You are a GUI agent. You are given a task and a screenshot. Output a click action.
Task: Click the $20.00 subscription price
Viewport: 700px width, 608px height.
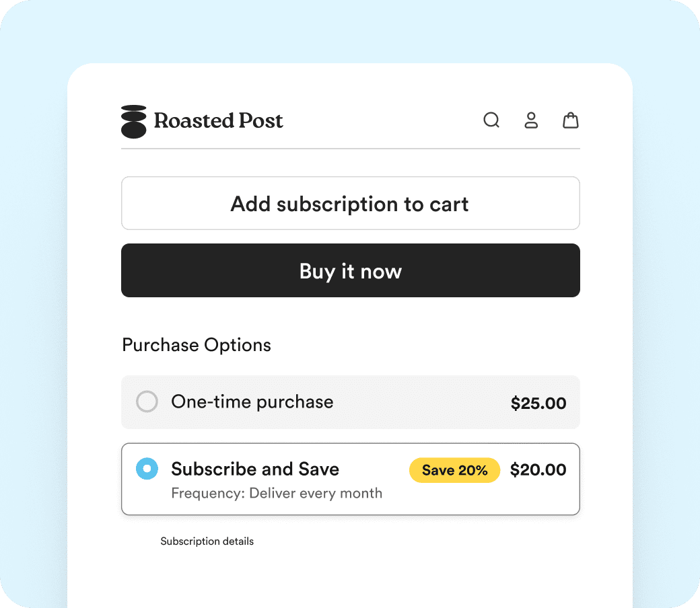point(538,470)
